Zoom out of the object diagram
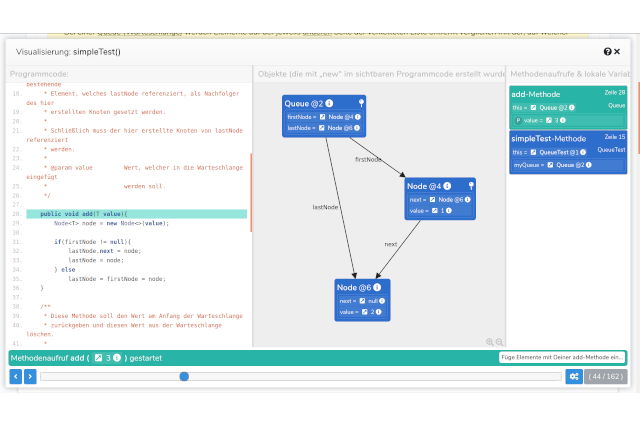This screenshot has width=640, height=426. pyautogui.click(x=499, y=342)
